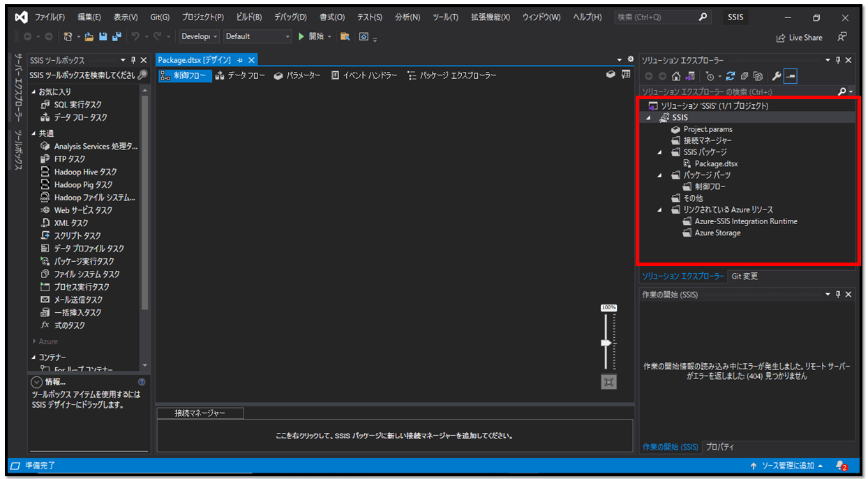Click the Live Share icon
868x479 pixels.
coord(781,38)
